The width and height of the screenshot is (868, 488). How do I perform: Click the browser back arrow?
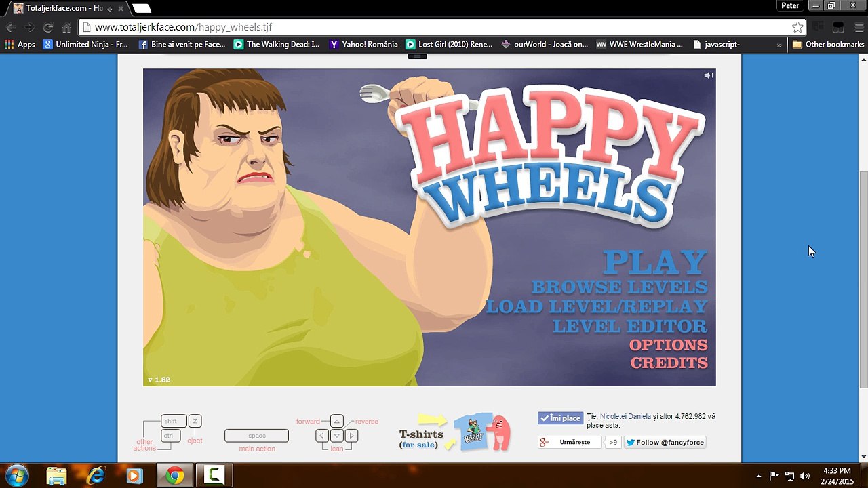(11, 27)
